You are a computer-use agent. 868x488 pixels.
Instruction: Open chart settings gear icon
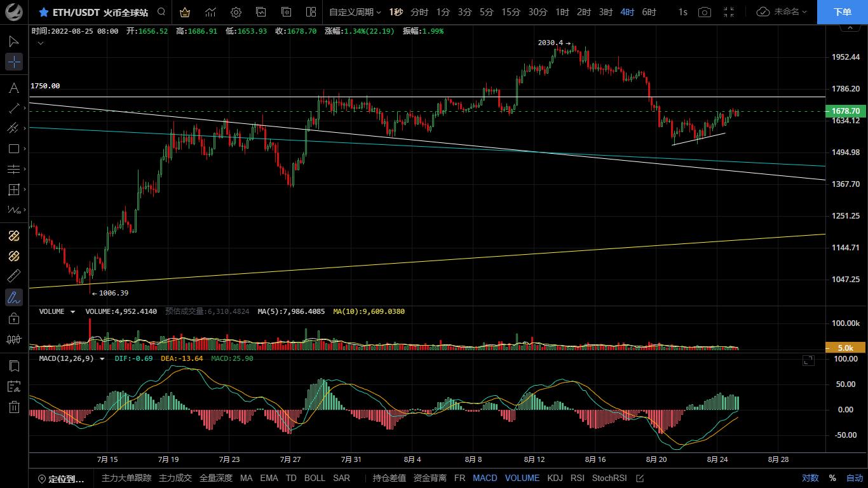(x=236, y=12)
